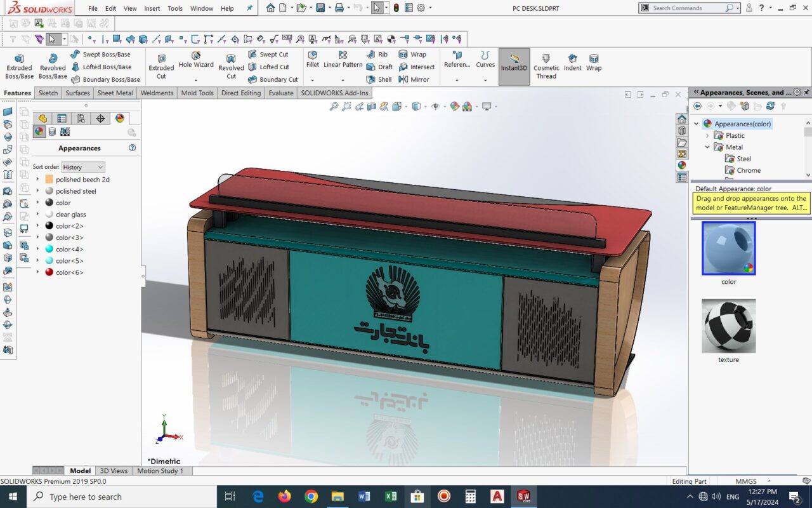Select the cyan color<4> swatch

pos(49,249)
